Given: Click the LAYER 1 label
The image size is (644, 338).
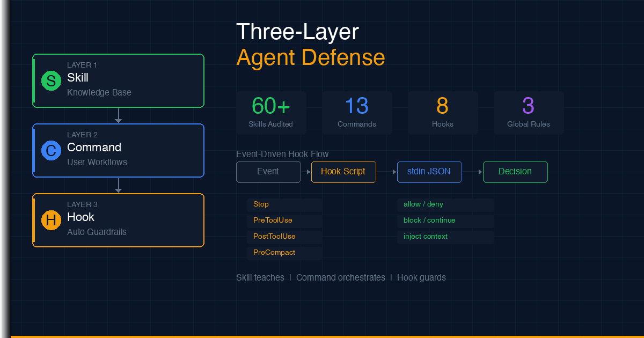Looking at the screenshot, I should click(82, 65).
